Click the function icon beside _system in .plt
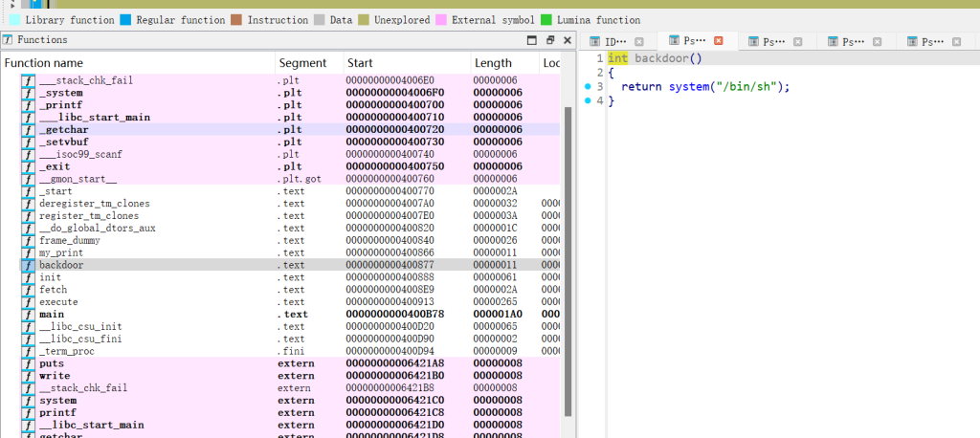 point(28,93)
